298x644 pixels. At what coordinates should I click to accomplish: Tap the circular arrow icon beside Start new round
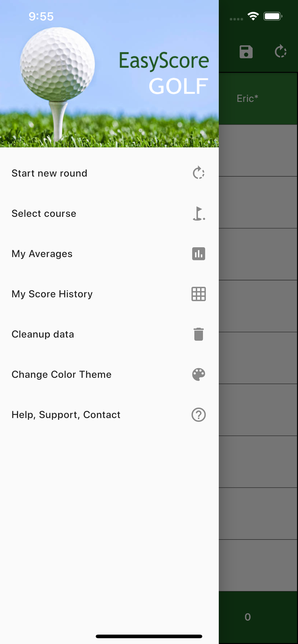point(199,173)
